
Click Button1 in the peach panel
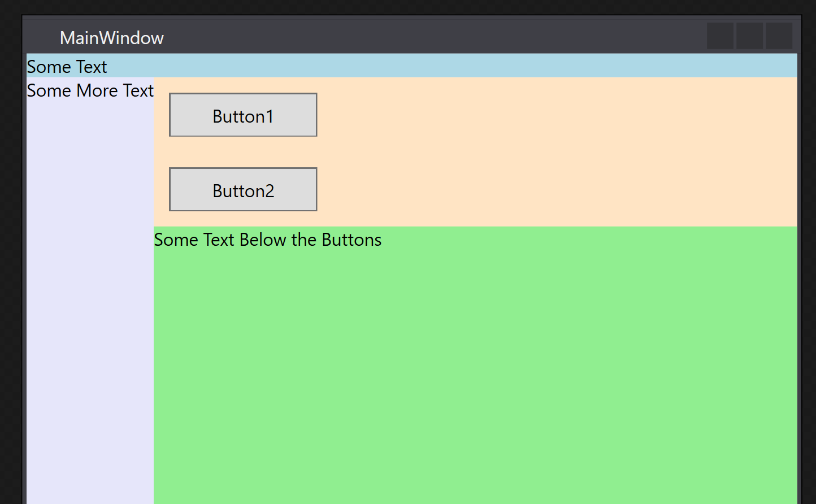243,115
